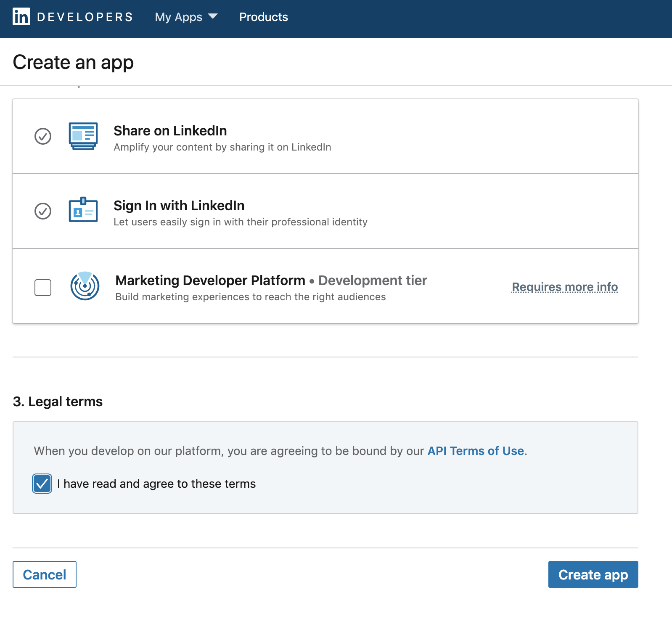The image size is (672, 619).
Task: Click the Marketing Developer Platform radar icon
Action: tap(85, 286)
